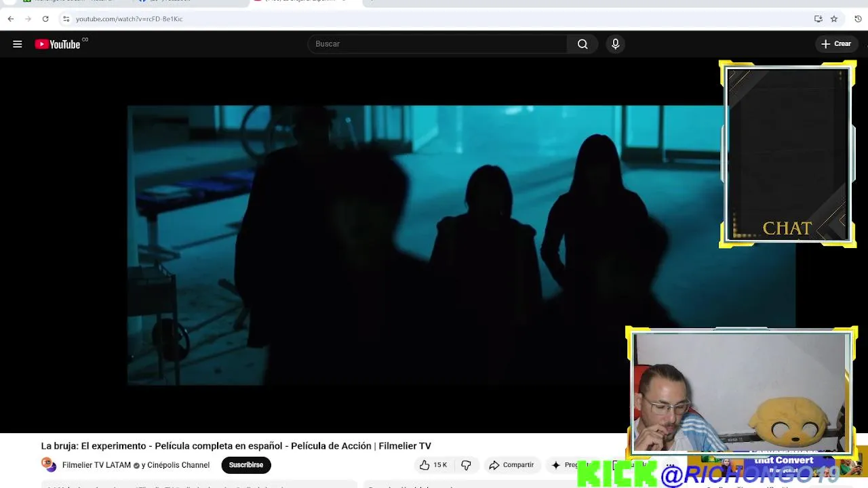Open the Filmelier TV channel avatar
Screen dimensions: 868x488
pos(49,464)
